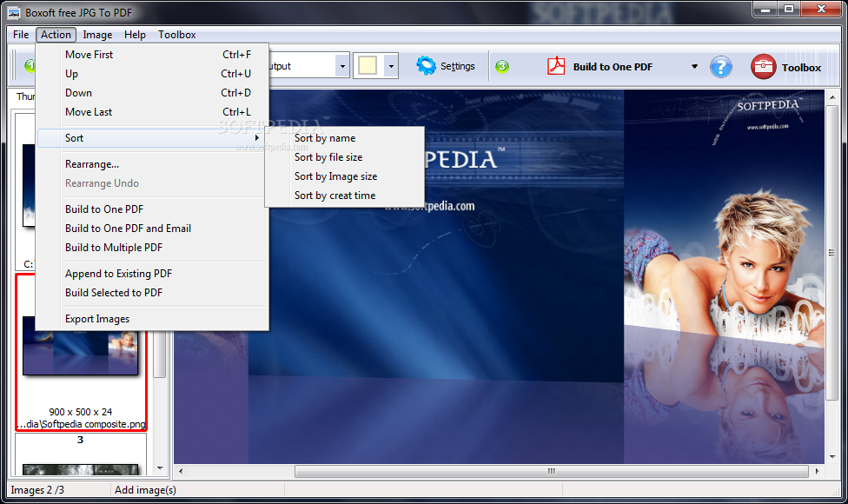848x504 pixels.
Task: Choose Move Last in the Action menu
Action: pos(153,112)
